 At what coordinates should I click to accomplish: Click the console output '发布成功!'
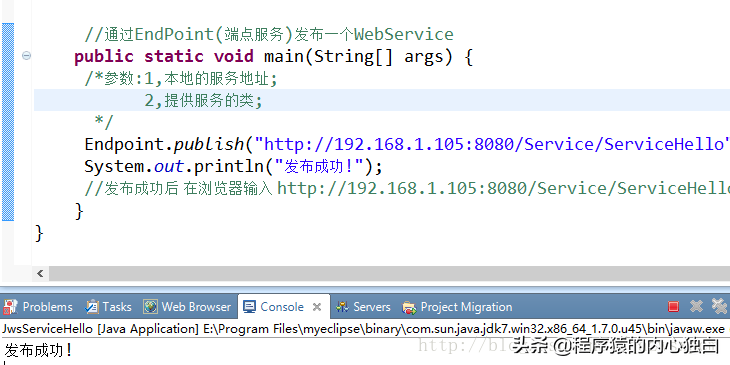[x=39, y=350]
